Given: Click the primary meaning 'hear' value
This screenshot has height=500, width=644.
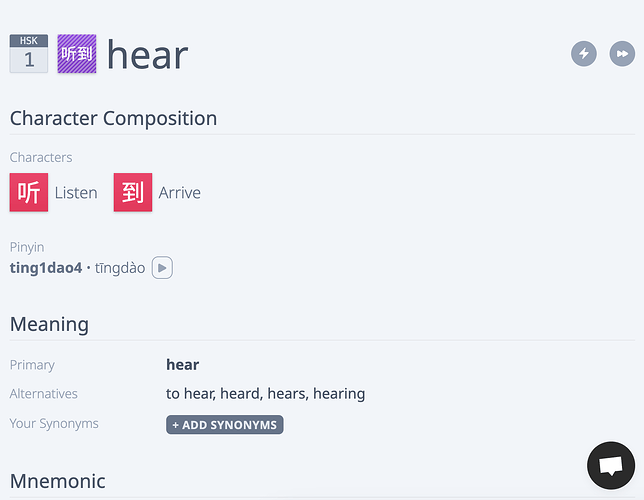Looking at the screenshot, I should (x=182, y=364).
